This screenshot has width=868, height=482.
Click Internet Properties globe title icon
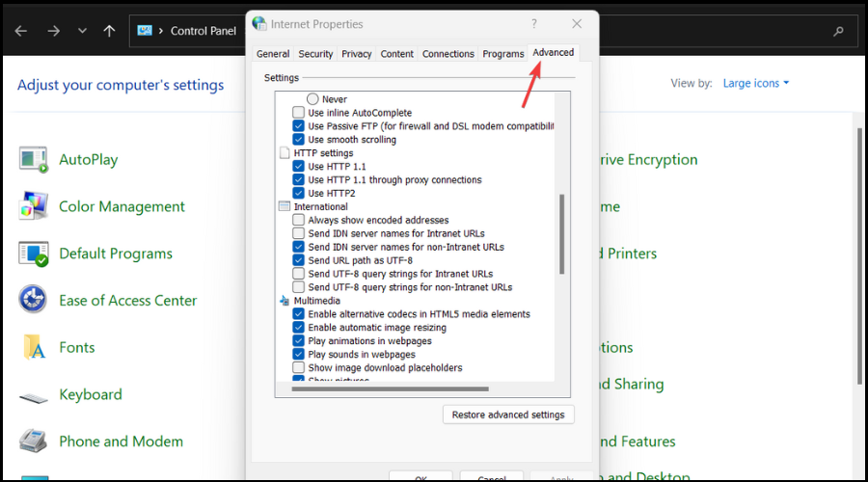[x=259, y=23]
